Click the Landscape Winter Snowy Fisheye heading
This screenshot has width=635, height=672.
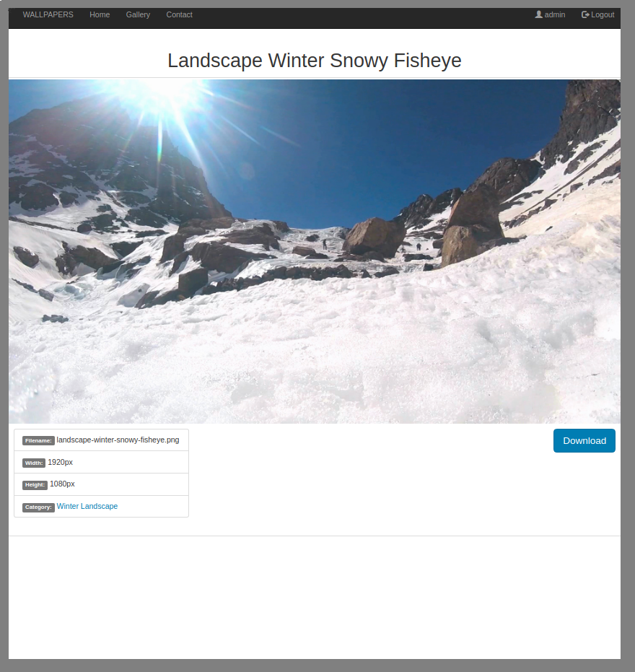tap(315, 61)
